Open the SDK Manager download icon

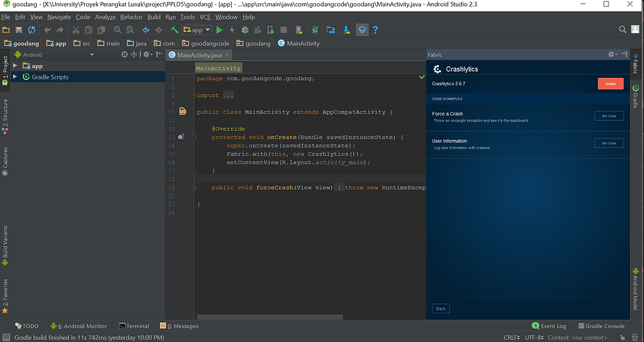347,30
